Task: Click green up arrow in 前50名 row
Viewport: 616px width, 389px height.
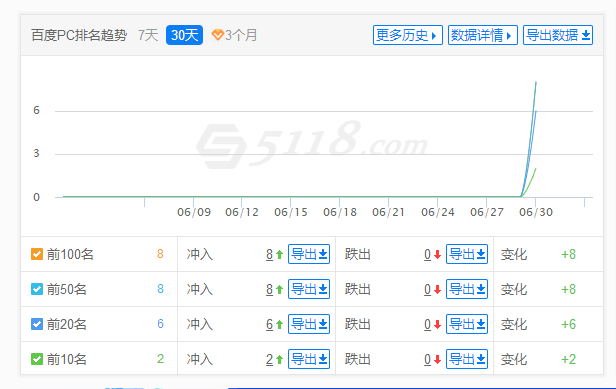Action: 279,290
